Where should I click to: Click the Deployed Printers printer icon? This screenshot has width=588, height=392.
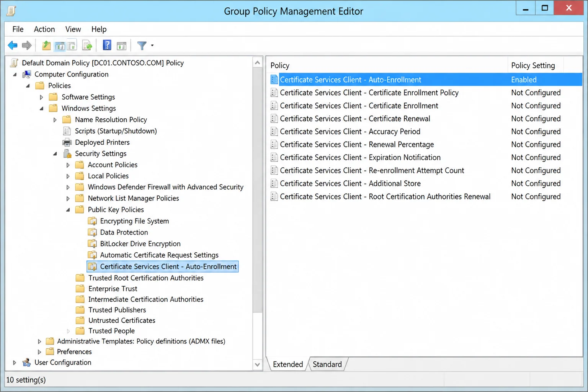click(x=67, y=142)
